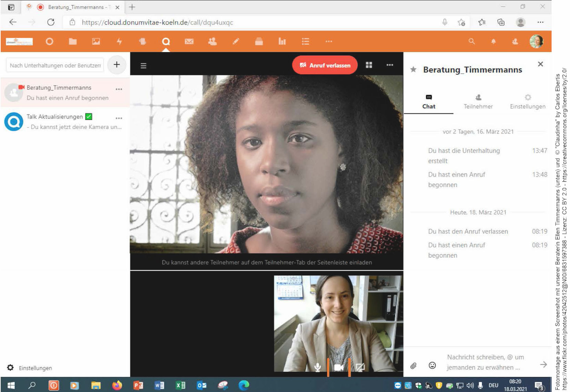Click the Anruf verlassen button
The height and width of the screenshot is (392, 570).
coord(325,65)
